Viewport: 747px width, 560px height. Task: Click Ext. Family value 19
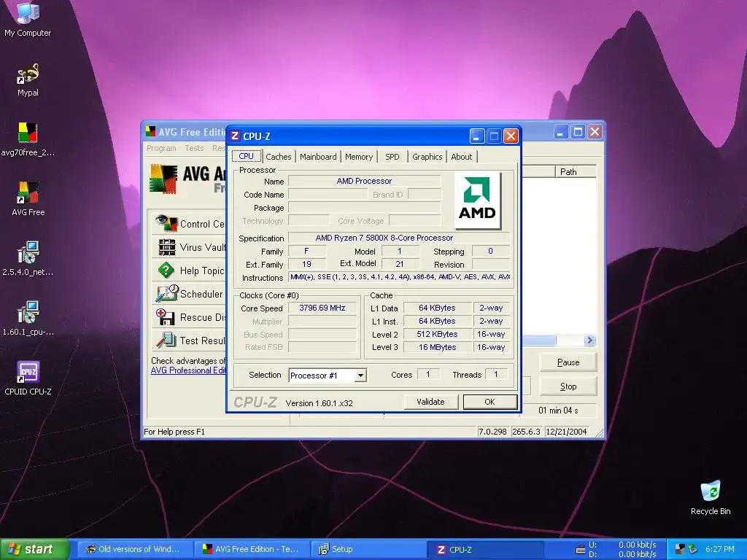click(x=307, y=264)
